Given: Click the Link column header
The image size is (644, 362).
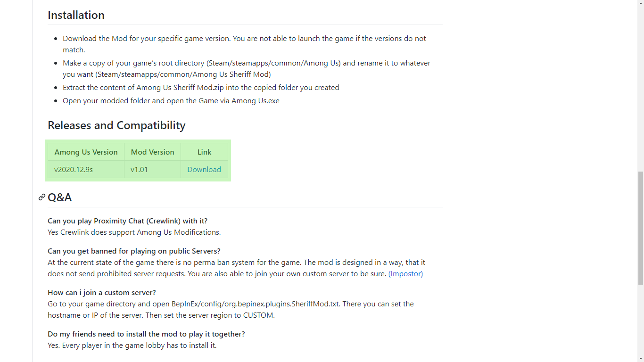Looking at the screenshot, I should point(204,152).
